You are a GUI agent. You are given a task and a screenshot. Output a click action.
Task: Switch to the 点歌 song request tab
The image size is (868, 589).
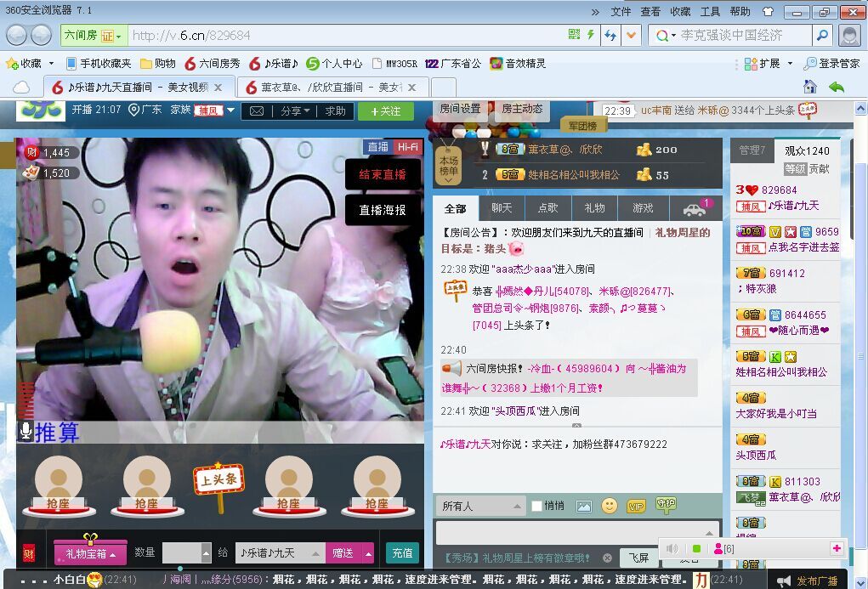tap(548, 208)
